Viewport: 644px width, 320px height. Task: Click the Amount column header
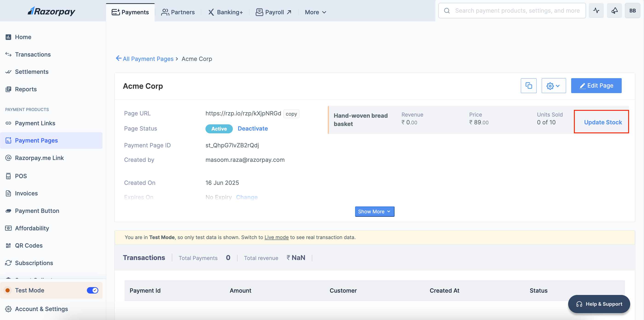click(x=240, y=291)
